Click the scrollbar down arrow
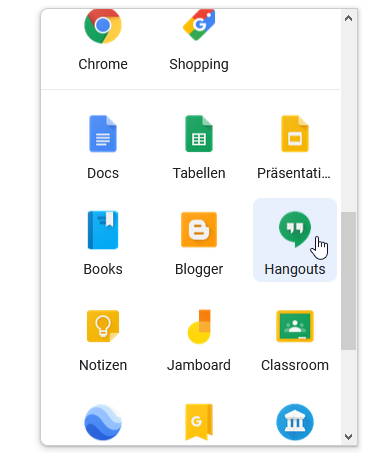This screenshot has height=466, width=365. tap(349, 436)
